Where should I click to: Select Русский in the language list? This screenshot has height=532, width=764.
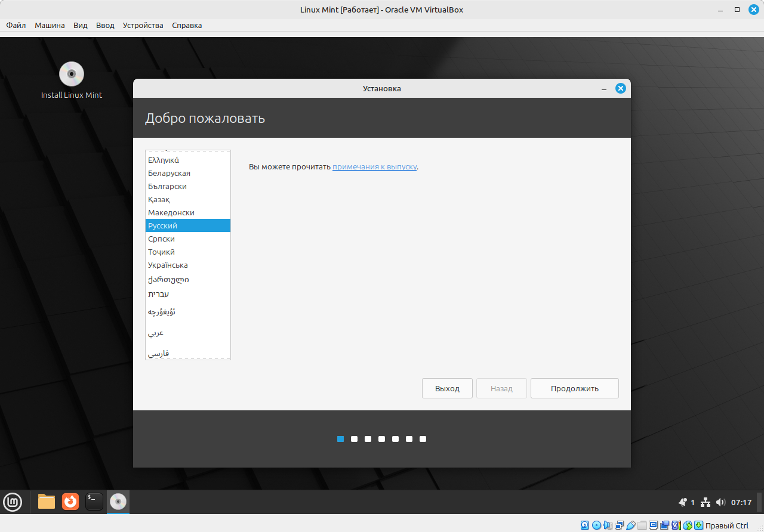pos(188,225)
